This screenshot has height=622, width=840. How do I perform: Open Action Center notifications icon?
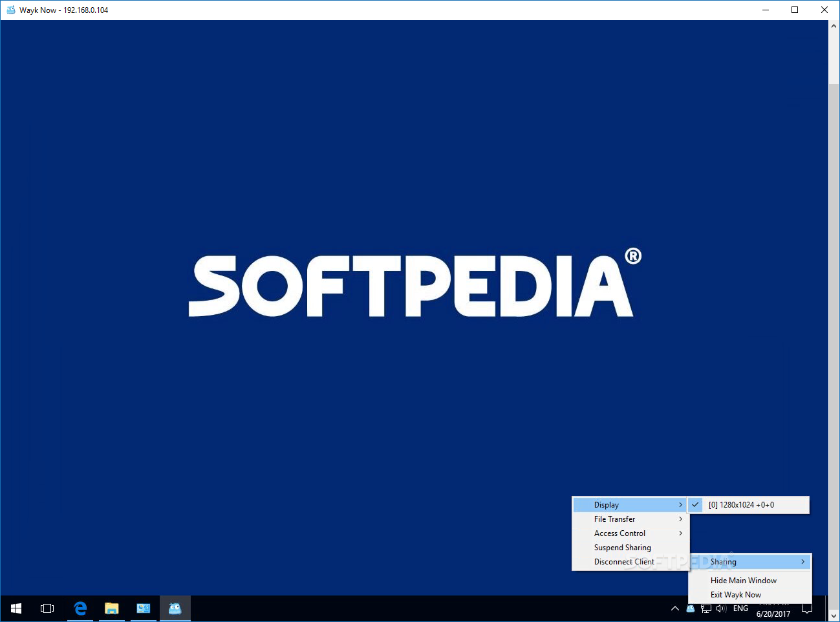click(x=807, y=608)
